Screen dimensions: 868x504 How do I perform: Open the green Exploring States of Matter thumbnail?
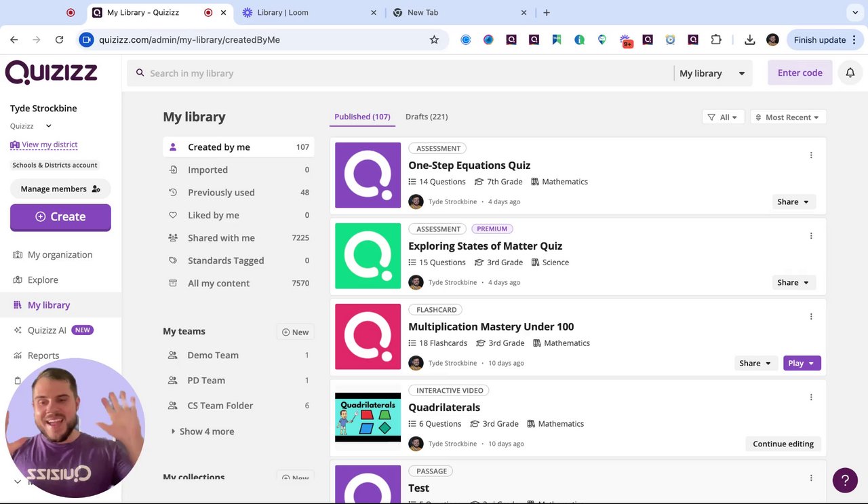point(368,256)
